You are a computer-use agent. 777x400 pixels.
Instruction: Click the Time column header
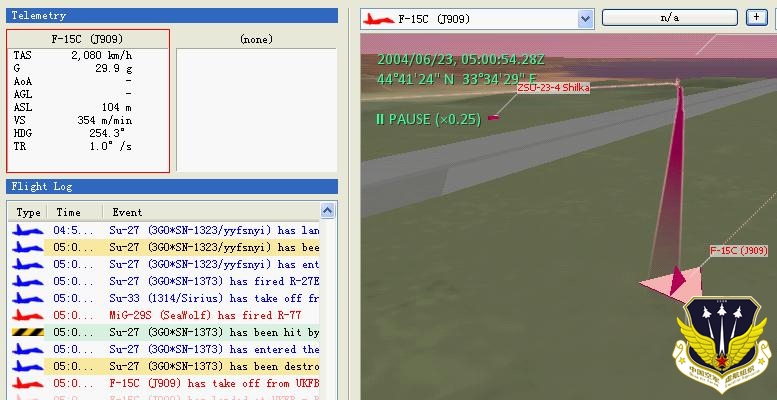pyautogui.click(x=74, y=212)
